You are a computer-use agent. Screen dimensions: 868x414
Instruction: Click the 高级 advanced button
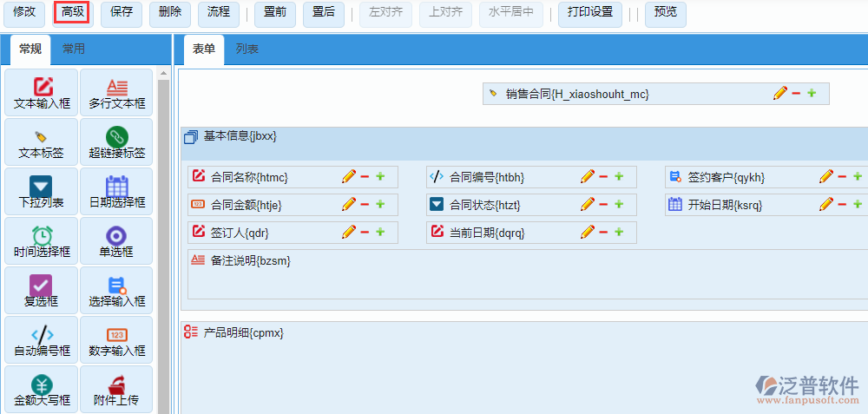click(x=71, y=12)
